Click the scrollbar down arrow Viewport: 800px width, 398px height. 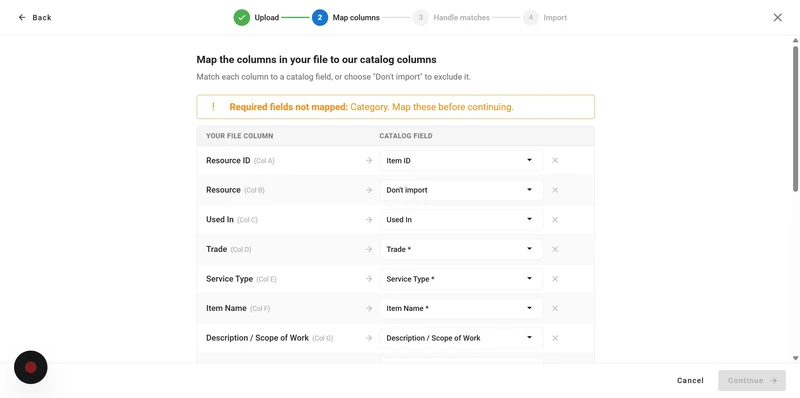tap(795, 358)
